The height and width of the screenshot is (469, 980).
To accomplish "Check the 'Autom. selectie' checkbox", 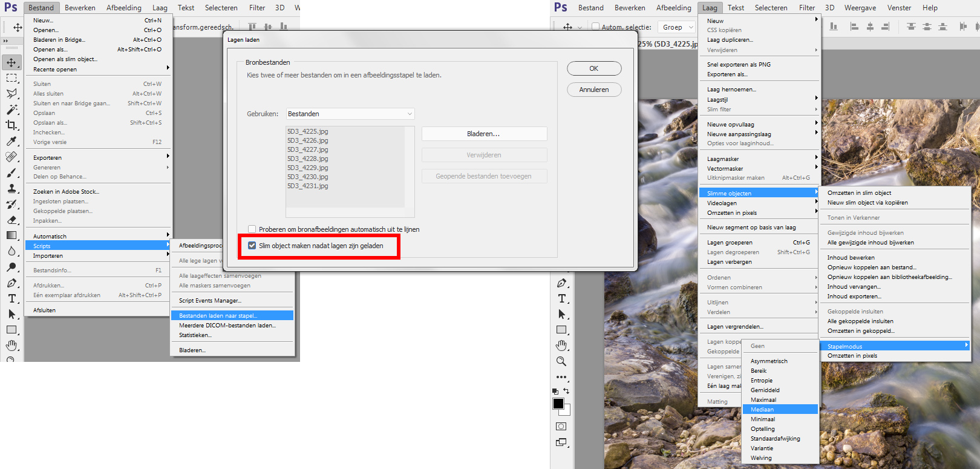I will pyautogui.click(x=595, y=27).
